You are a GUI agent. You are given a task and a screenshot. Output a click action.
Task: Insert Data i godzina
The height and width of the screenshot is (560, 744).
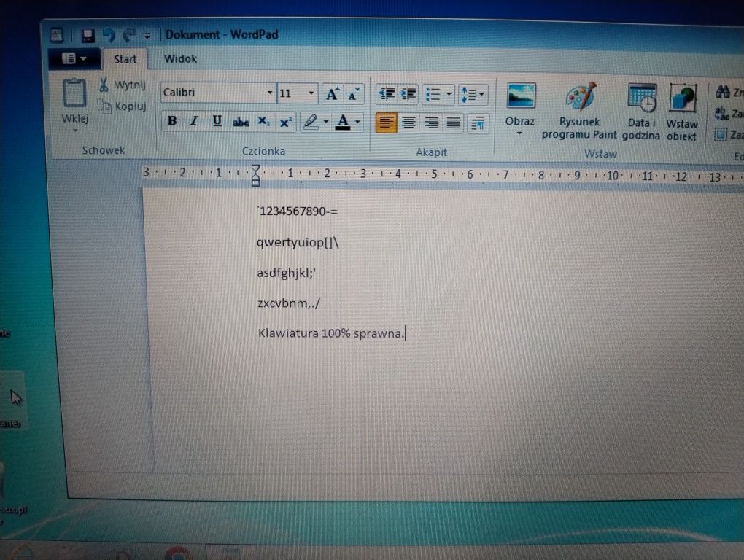point(641,98)
